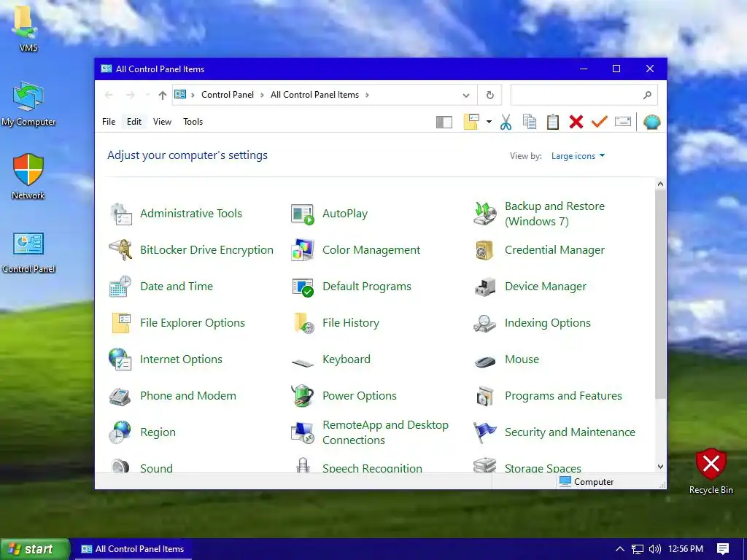Open the Speech Recognition link
The image size is (747, 560).
372,468
